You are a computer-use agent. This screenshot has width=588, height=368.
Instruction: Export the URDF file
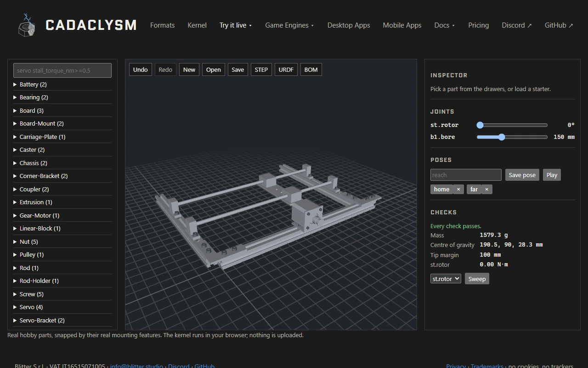286,69
